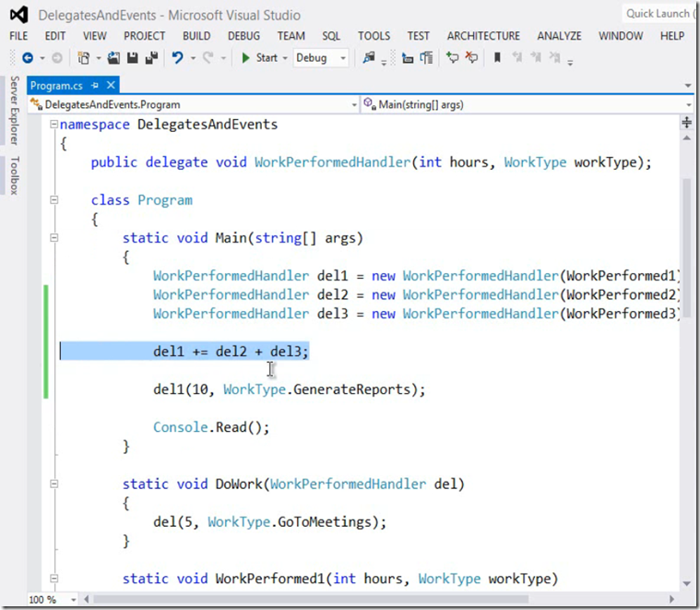The image size is (700, 610).
Task: Open the Undo history dropdown arrow
Action: 193,58
